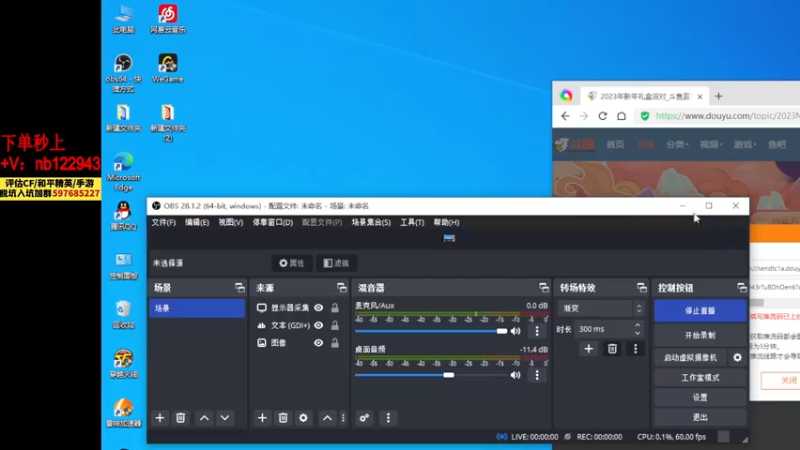Open the WeGame desktop icon

click(x=167, y=68)
